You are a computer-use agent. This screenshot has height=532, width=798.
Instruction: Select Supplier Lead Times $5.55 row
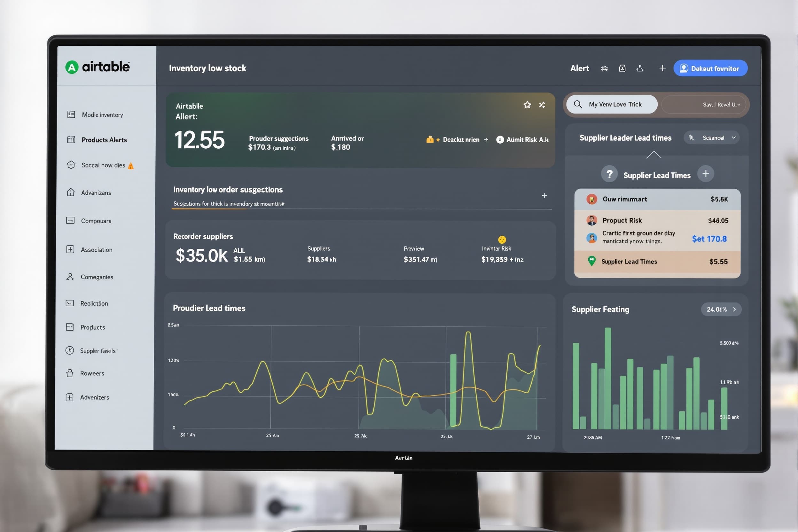tap(657, 262)
